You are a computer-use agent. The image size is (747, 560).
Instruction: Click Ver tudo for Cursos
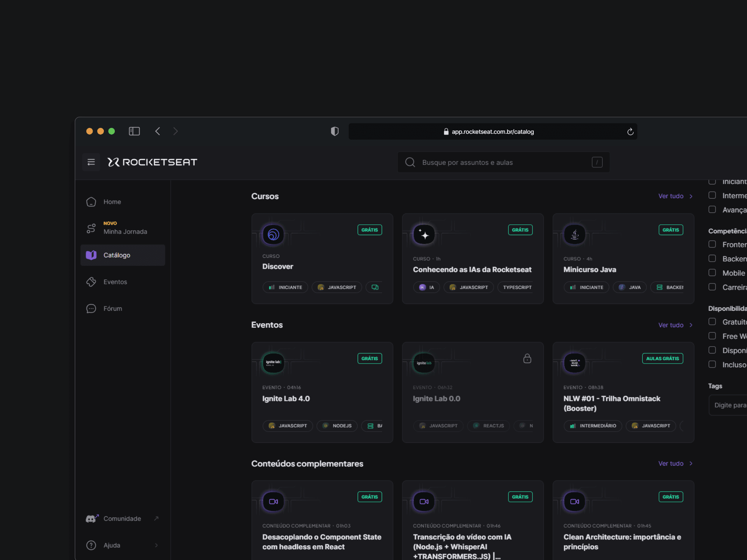click(x=675, y=196)
